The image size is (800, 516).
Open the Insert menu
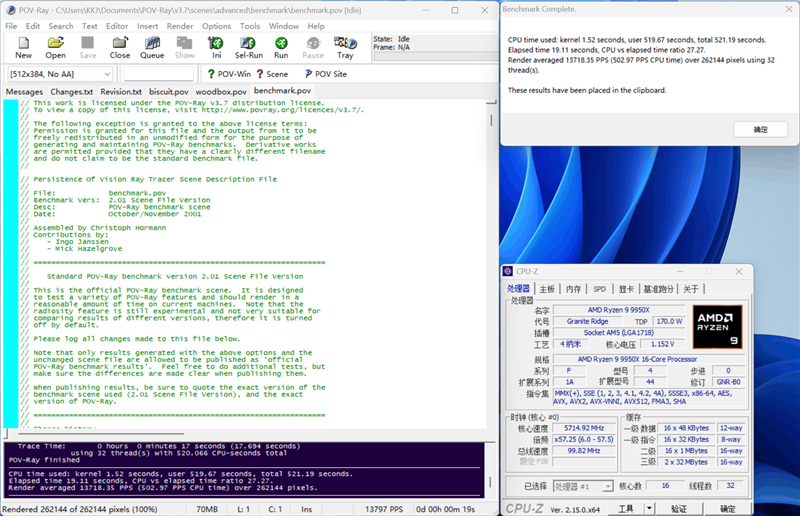click(147, 26)
